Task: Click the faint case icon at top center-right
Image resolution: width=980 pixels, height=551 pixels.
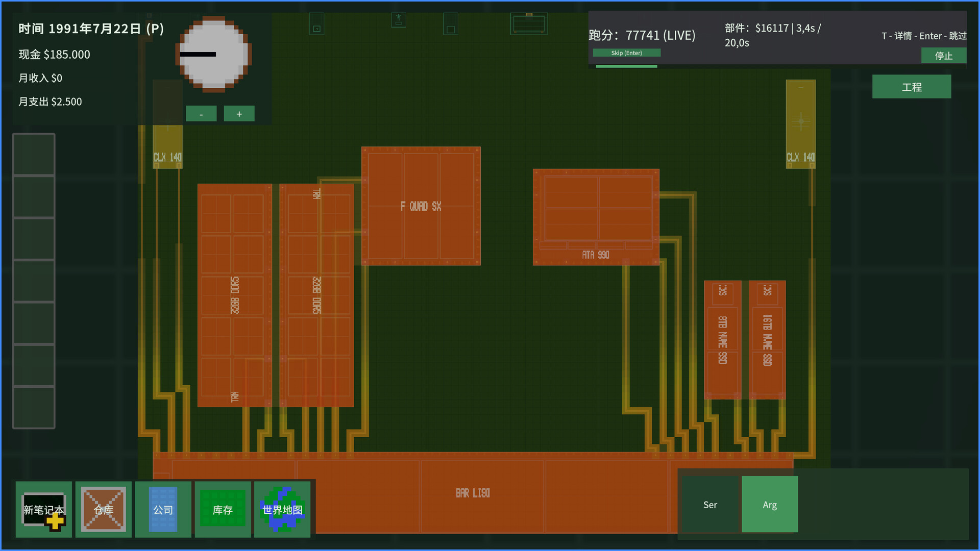Action: coord(529,23)
